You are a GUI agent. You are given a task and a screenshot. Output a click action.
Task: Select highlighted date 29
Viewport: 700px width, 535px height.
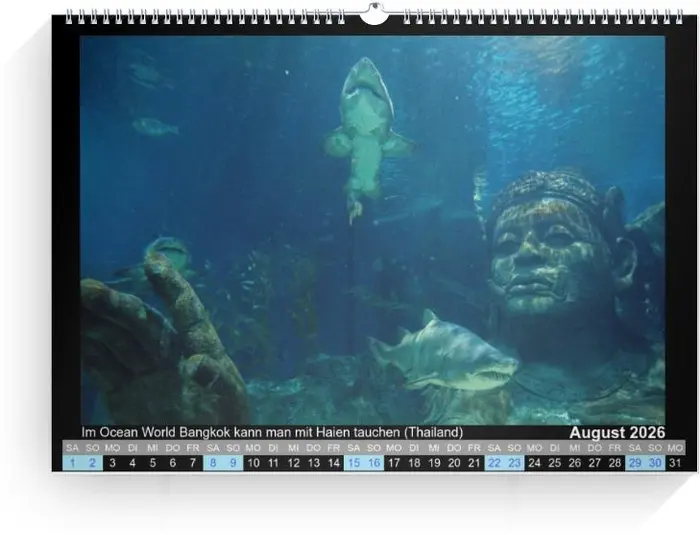click(x=636, y=463)
